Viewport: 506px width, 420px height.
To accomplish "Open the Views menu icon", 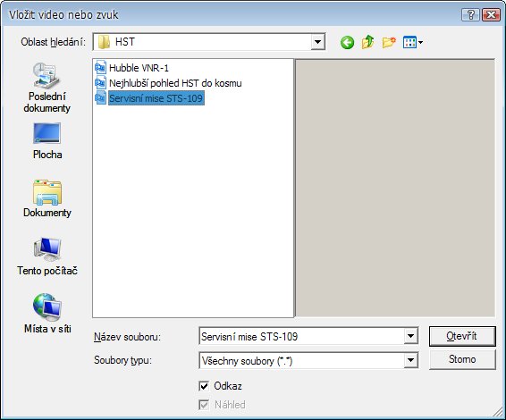I will (x=413, y=42).
